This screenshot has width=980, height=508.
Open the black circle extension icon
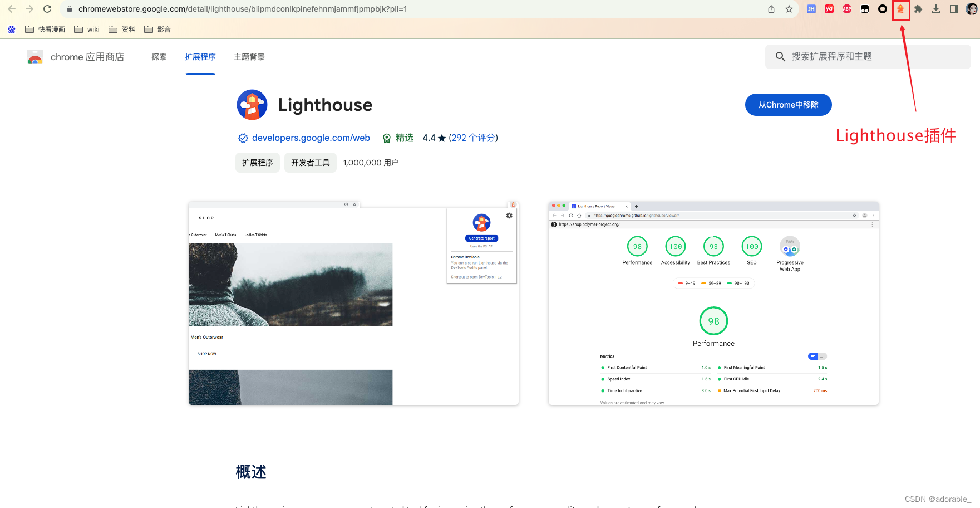(883, 9)
